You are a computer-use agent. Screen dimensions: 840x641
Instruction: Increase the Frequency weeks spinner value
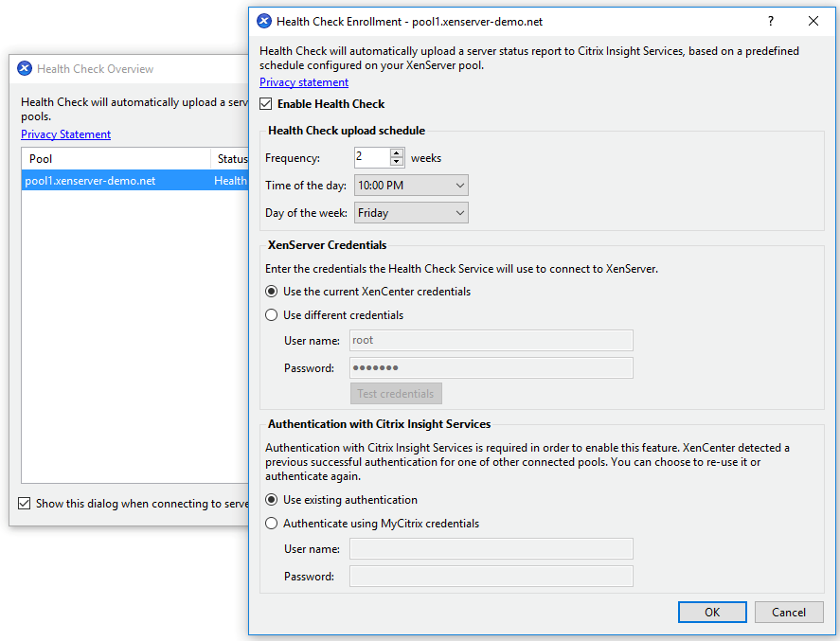click(397, 153)
